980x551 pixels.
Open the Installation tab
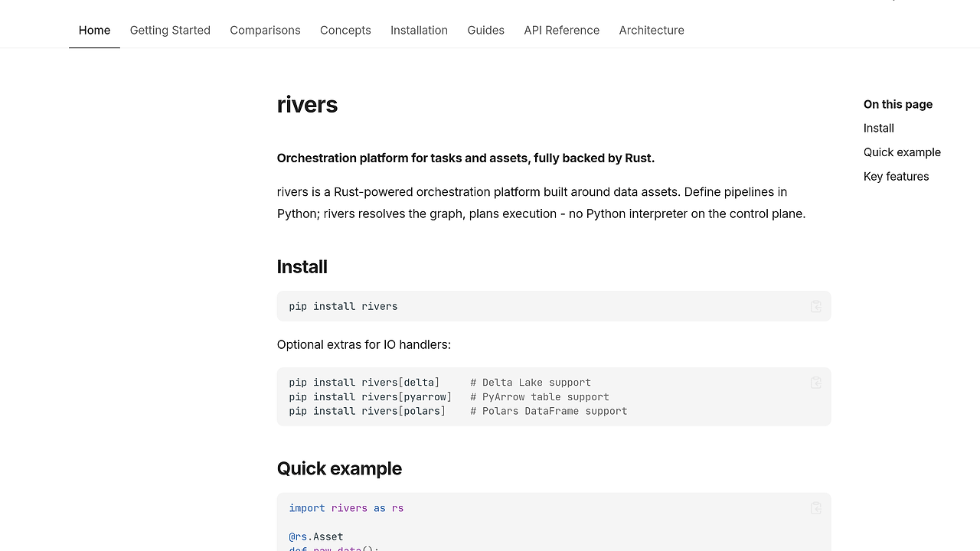419,31
